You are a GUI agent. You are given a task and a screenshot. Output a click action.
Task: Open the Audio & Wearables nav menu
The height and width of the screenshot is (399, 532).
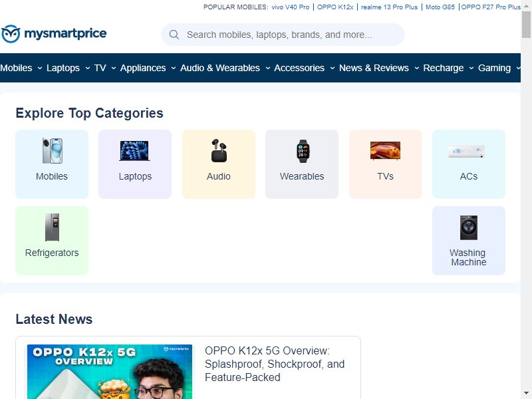pyautogui.click(x=220, y=68)
